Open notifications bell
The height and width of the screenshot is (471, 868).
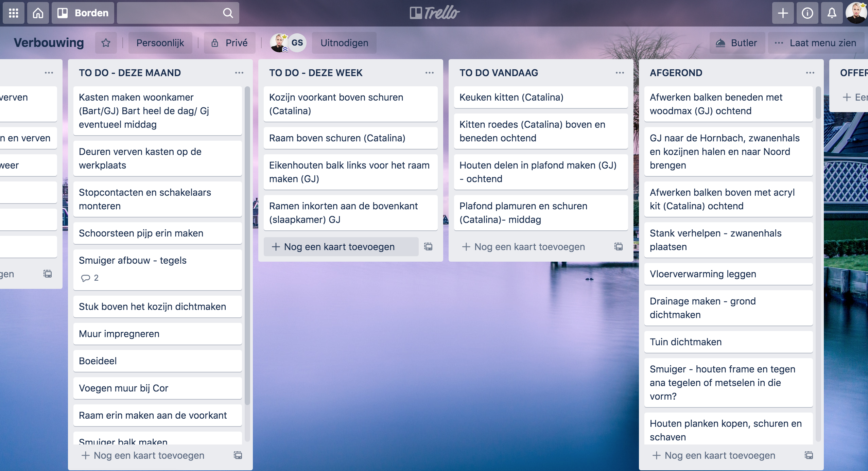[832, 13]
